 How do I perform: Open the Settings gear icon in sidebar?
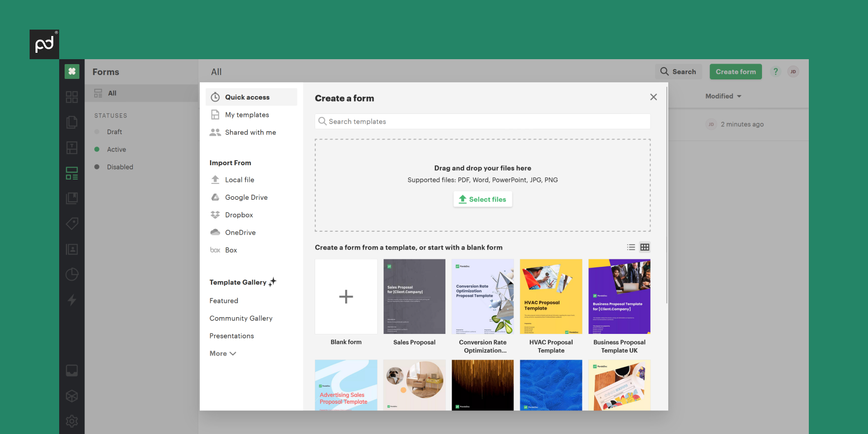(72, 421)
